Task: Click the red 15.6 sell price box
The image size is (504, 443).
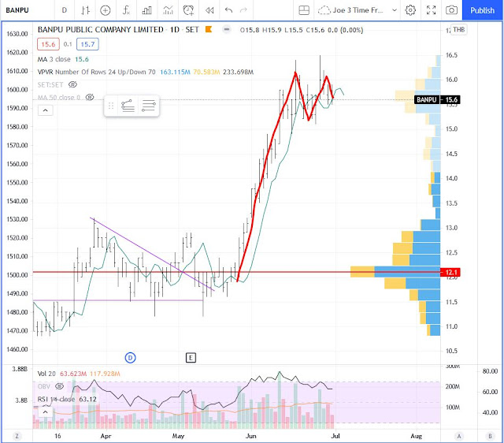Action: 49,44
